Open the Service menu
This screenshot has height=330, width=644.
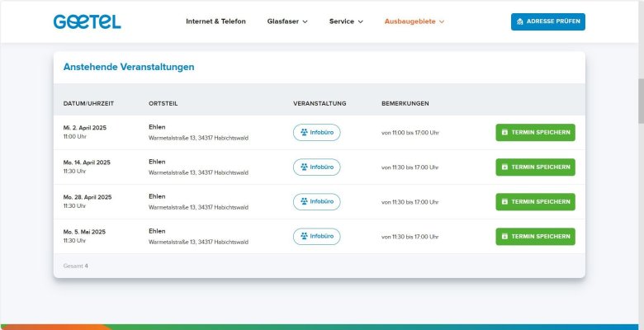tap(346, 21)
